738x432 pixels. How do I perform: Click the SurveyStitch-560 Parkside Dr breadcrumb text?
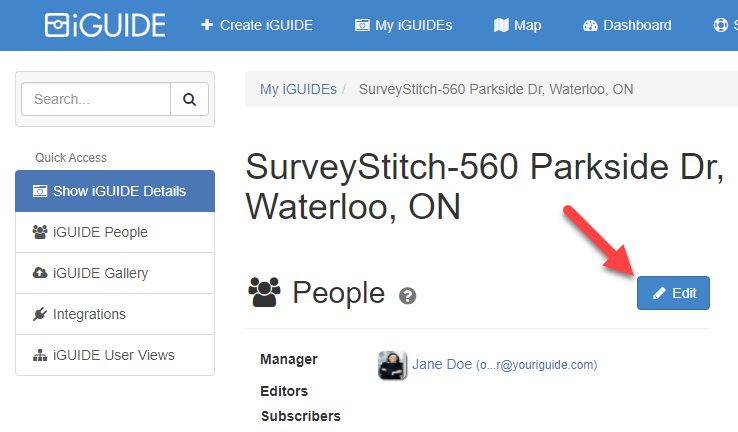click(x=496, y=89)
